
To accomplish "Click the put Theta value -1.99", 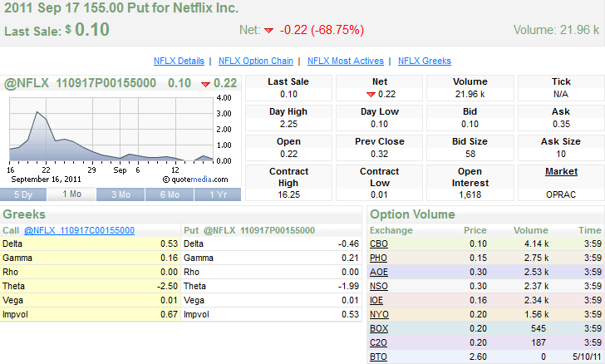I will pyautogui.click(x=348, y=287).
